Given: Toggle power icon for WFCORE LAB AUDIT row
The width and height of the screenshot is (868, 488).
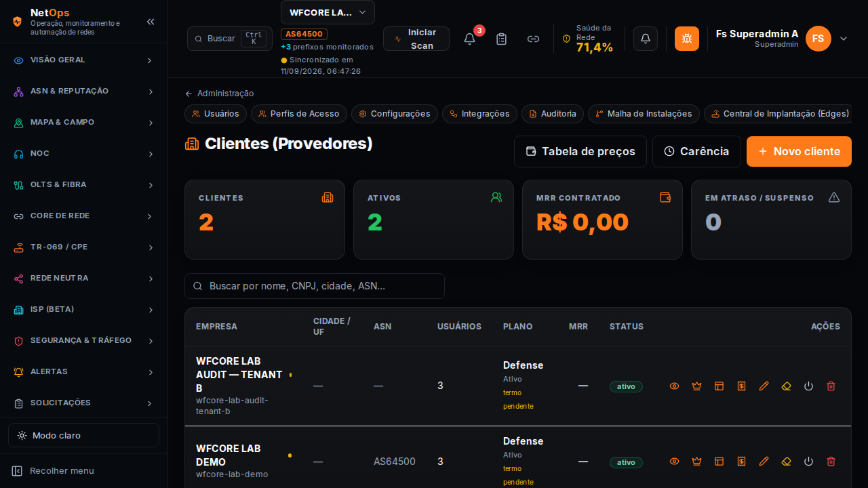Looking at the screenshot, I should [808, 386].
